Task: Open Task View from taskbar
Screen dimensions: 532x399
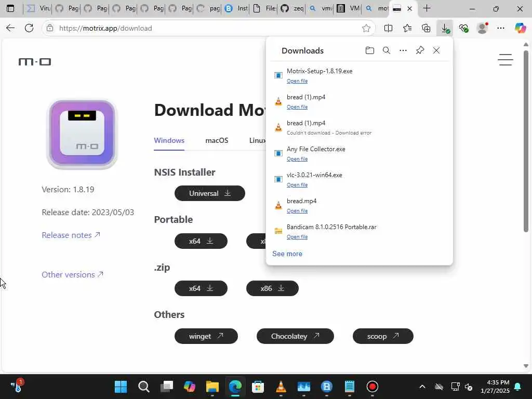Action: tap(167, 387)
